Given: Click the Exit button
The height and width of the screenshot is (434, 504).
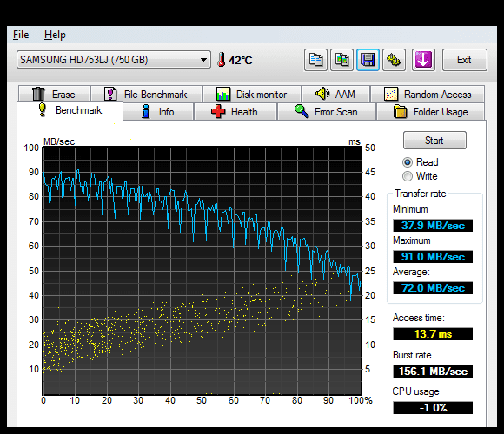Looking at the screenshot, I should [465, 60].
